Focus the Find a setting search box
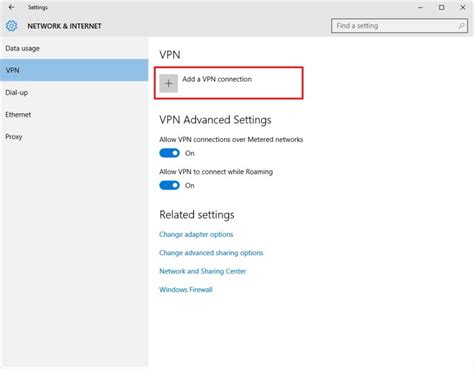The width and height of the screenshot is (474, 369). (x=399, y=26)
